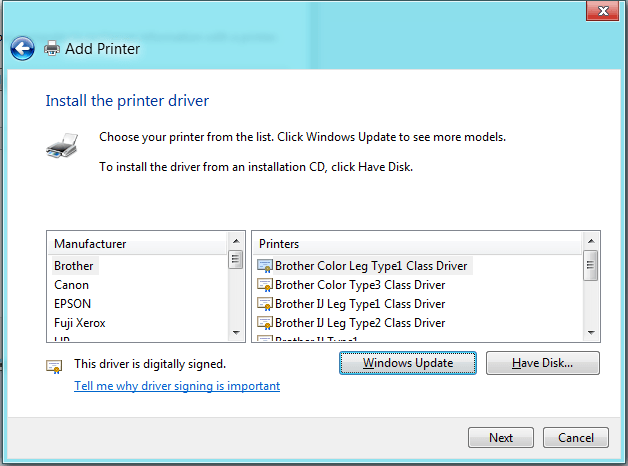The height and width of the screenshot is (466, 628).
Task: Click Next to continue installation
Action: (501, 438)
